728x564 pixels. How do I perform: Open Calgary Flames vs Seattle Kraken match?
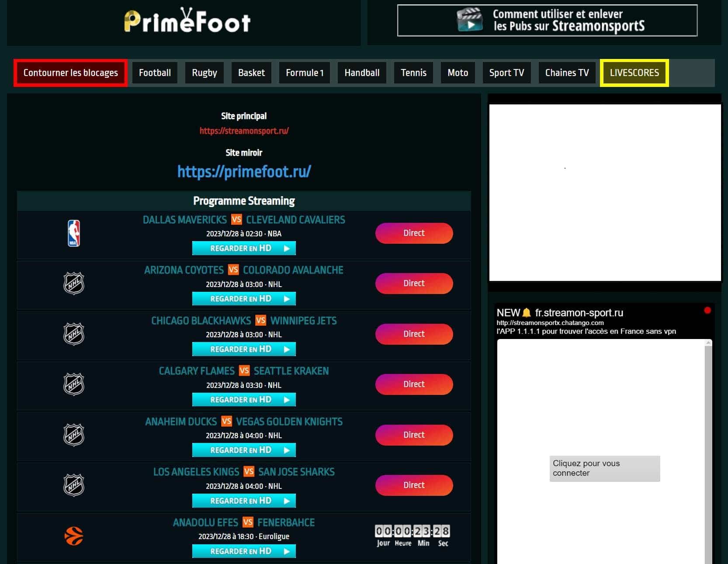(x=244, y=371)
